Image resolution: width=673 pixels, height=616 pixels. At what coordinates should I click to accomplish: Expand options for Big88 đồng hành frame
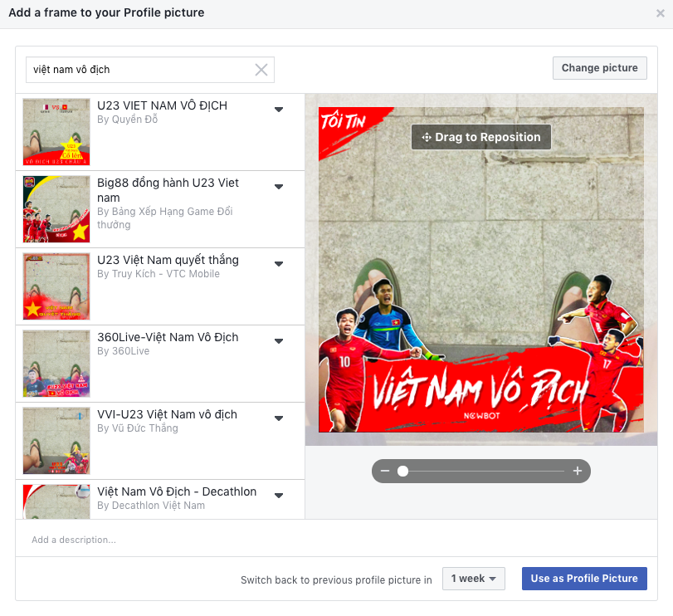click(x=279, y=187)
